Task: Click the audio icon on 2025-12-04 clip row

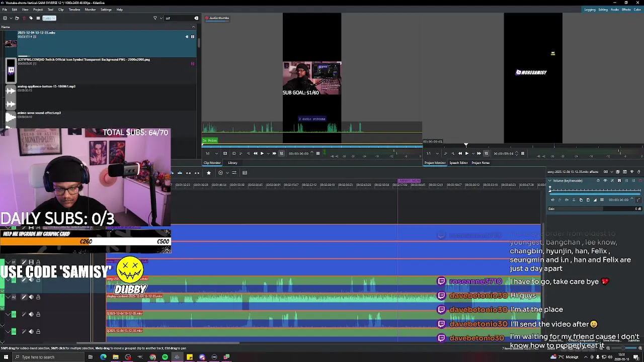Action: [x=187, y=37]
